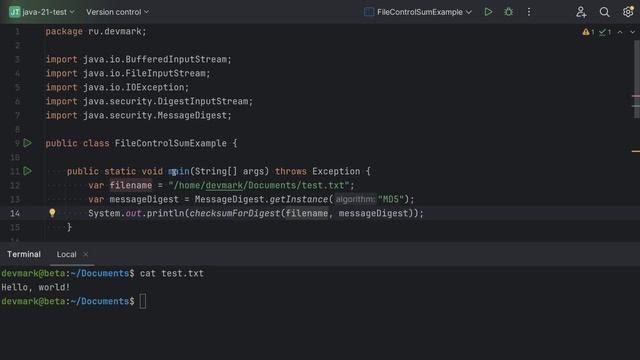Select the Terminal tool window tab
640x360 pixels.
tap(24, 254)
